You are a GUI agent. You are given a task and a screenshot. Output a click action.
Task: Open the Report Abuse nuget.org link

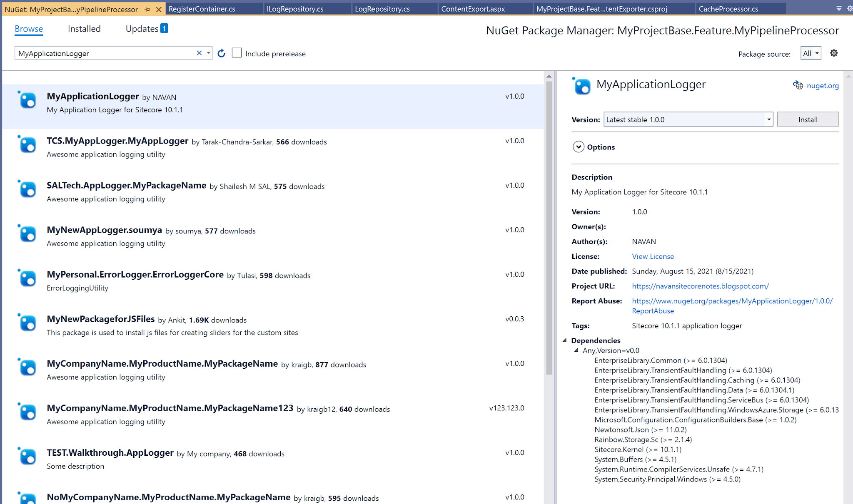point(732,305)
